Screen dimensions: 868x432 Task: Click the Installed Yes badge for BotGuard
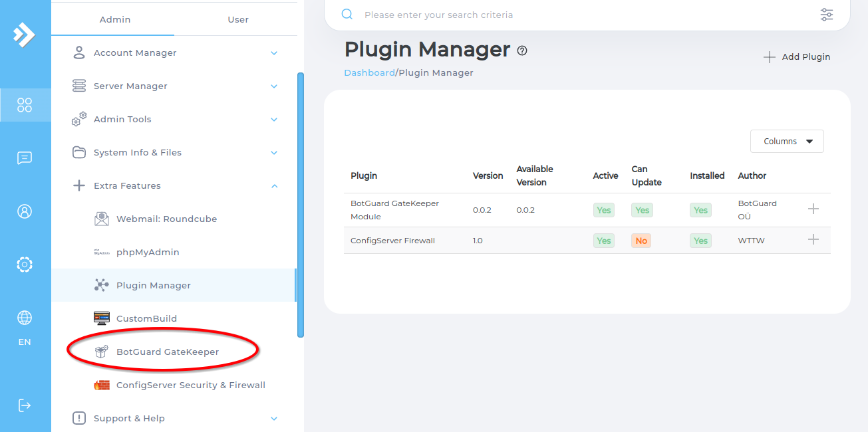pyautogui.click(x=700, y=210)
